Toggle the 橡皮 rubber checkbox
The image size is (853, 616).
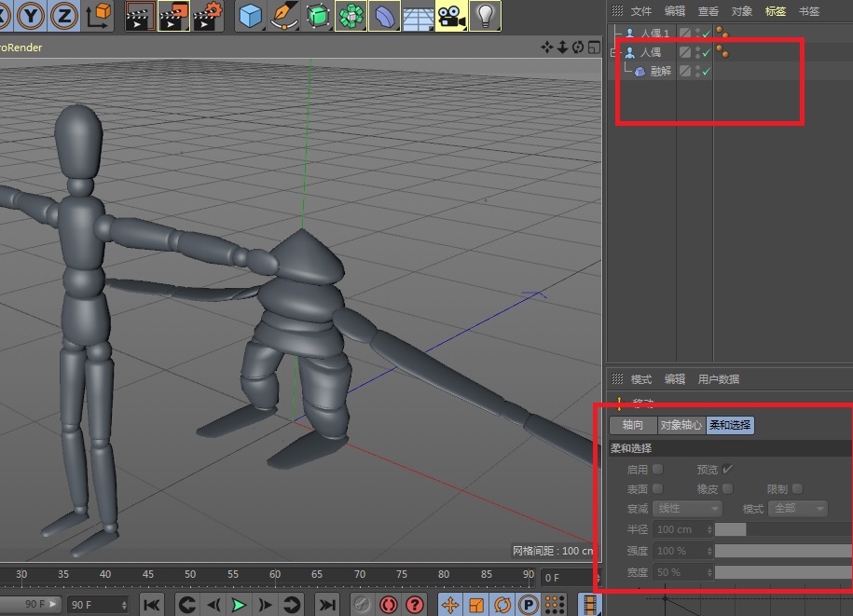point(727,488)
